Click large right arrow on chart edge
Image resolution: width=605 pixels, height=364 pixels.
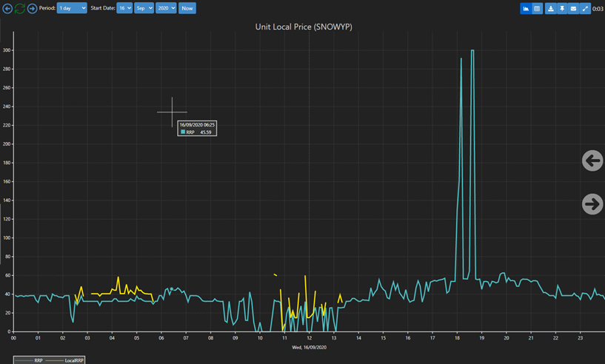pos(592,203)
